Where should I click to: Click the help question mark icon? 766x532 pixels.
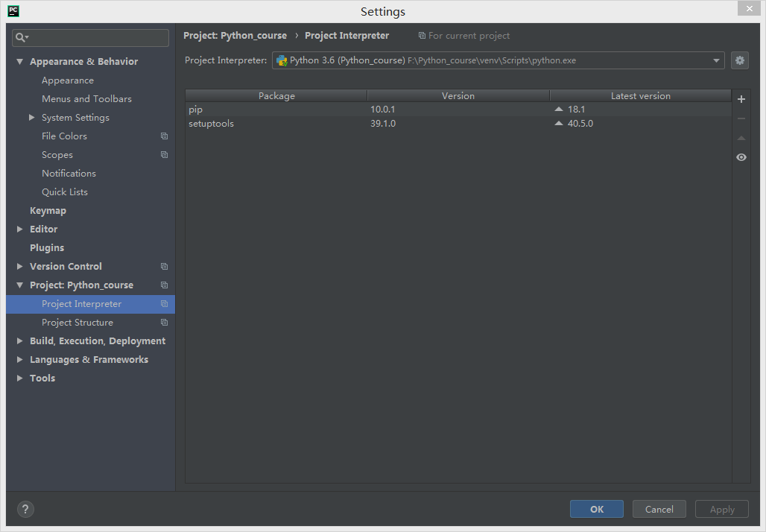[x=25, y=509]
